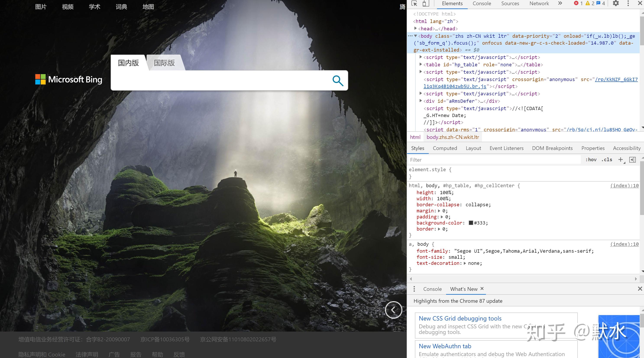Open the drawer three-dot menu

click(x=414, y=289)
